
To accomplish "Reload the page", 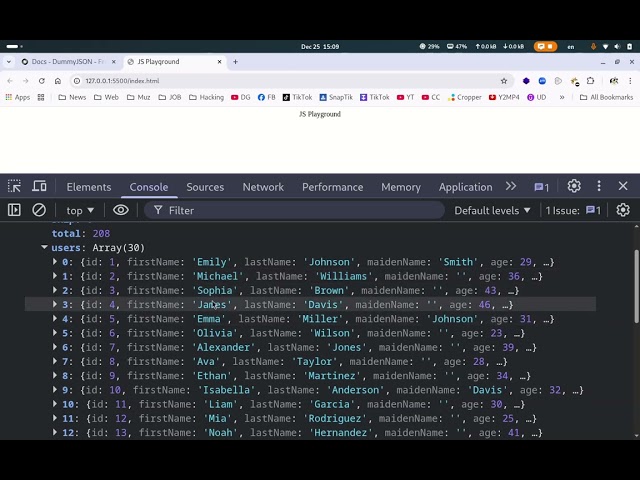I will 42,81.
